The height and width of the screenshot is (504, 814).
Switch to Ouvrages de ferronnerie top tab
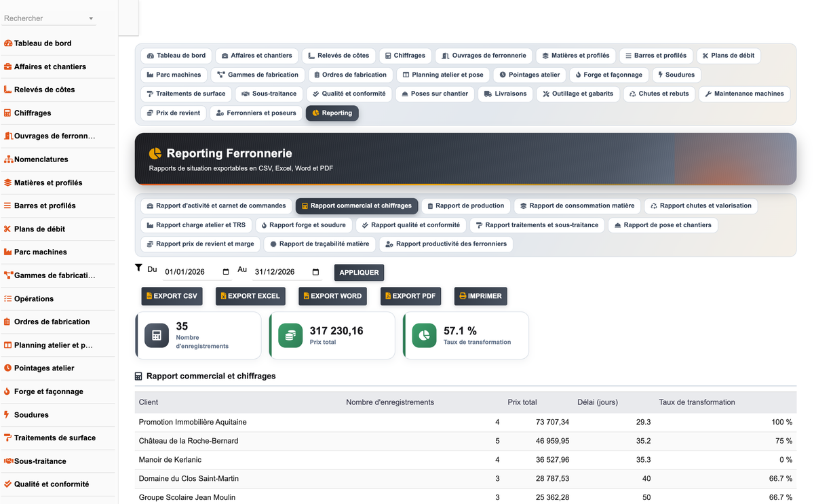(484, 56)
